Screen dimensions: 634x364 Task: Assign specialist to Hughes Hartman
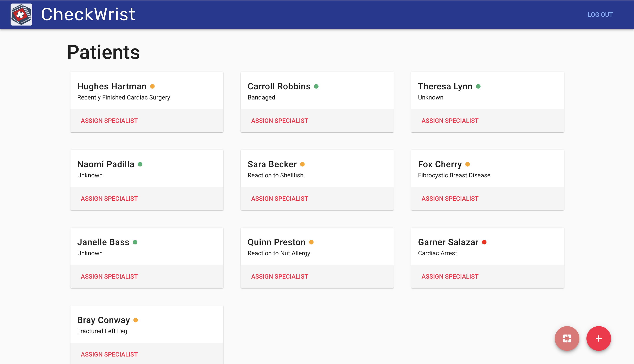pos(109,121)
